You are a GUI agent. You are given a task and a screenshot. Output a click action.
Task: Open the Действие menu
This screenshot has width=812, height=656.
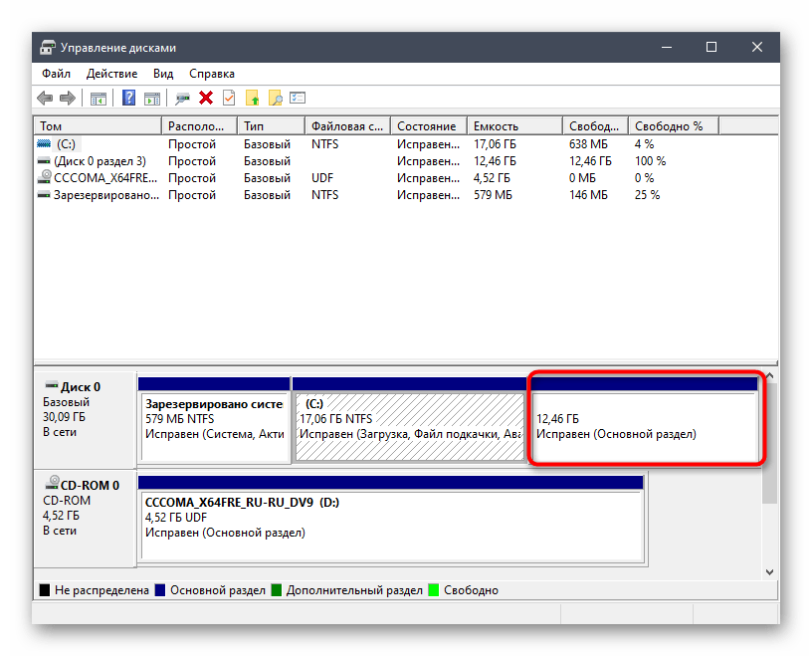pos(111,74)
